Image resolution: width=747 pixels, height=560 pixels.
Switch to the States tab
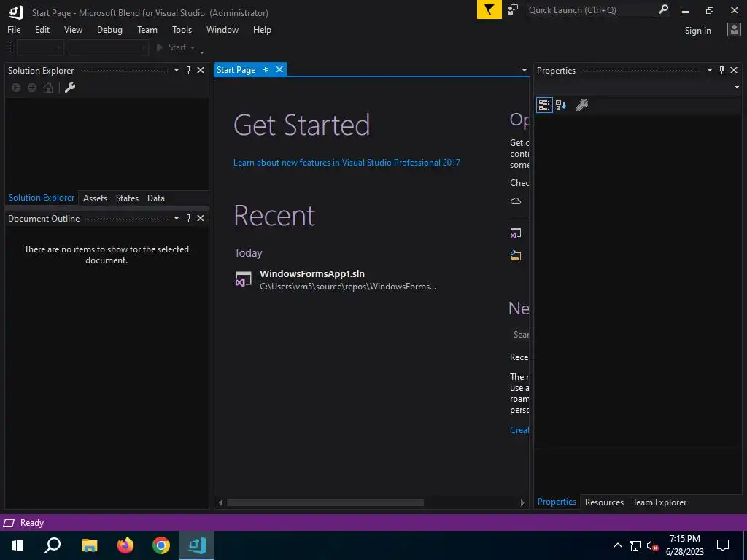coord(127,198)
